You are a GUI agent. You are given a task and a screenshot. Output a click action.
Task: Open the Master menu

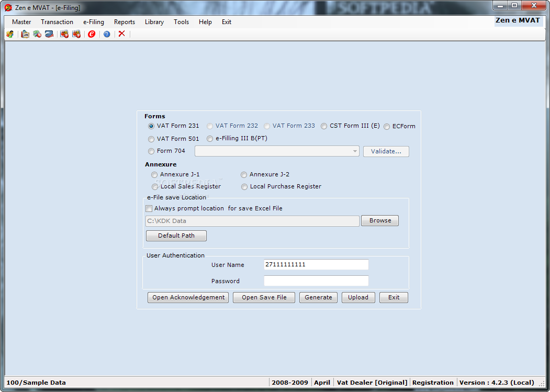(21, 22)
